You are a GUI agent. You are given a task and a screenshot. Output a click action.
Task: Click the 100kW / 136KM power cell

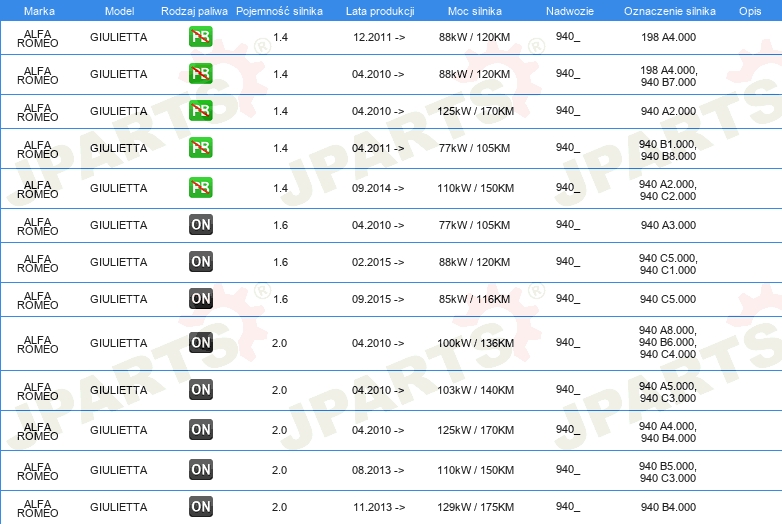tap(475, 343)
